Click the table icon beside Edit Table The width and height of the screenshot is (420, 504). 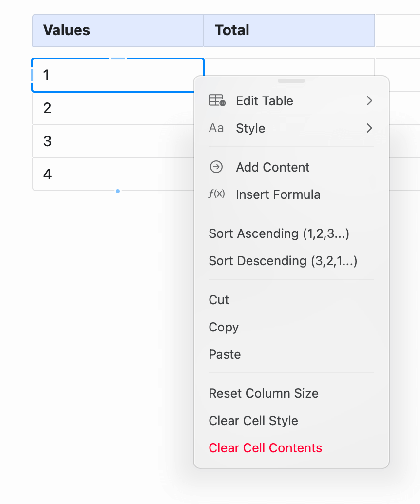click(216, 101)
